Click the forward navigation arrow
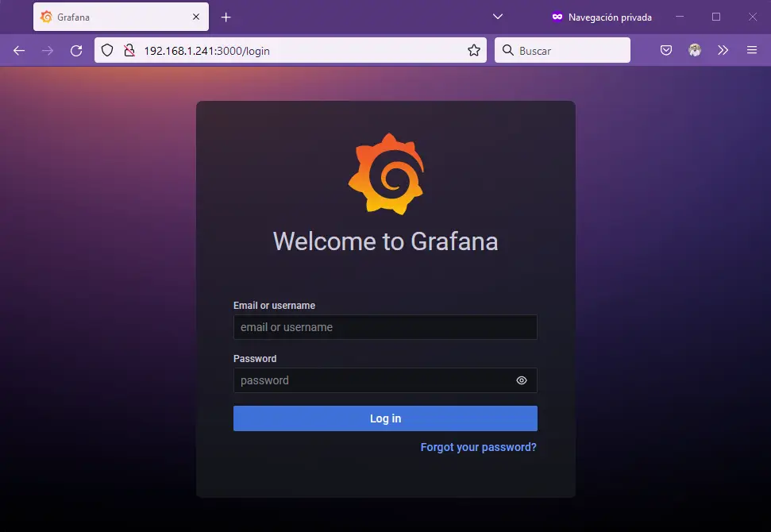 (48, 50)
